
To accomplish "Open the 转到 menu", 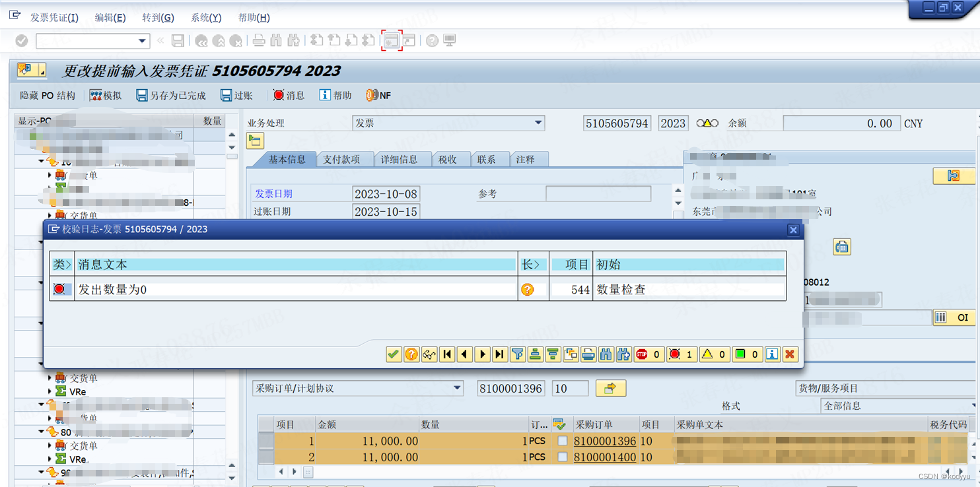I will (x=158, y=18).
